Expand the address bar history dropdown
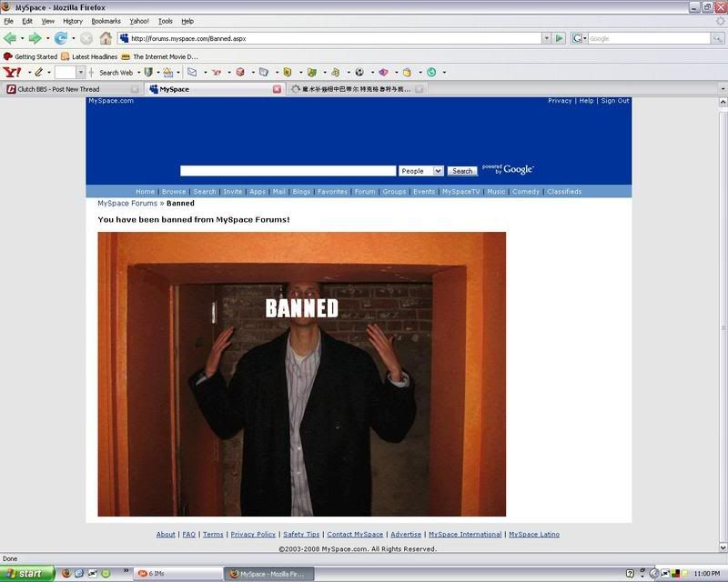This screenshot has width=728, height=582. 547,38
